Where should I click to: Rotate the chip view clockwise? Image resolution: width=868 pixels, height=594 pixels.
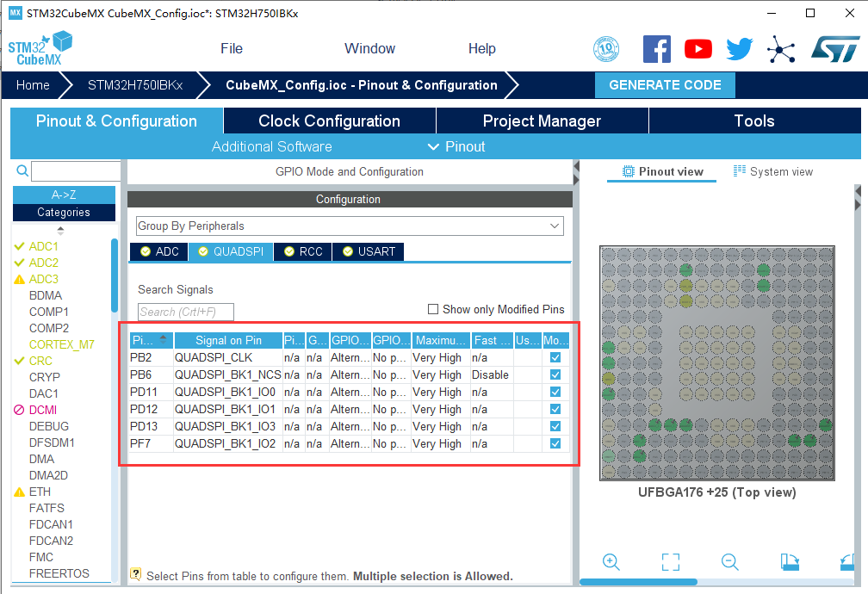(x=790, y=562)
